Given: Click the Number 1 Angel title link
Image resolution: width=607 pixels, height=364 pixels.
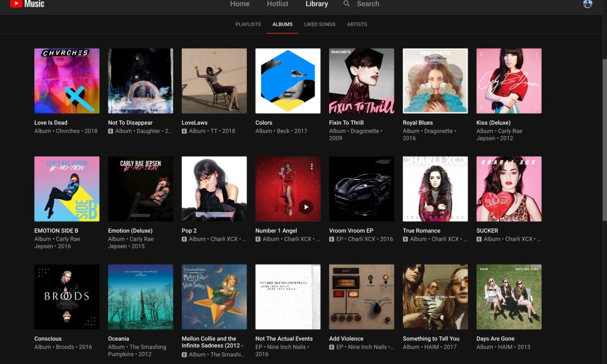Looking at the screenshot, I should (276, 231).
